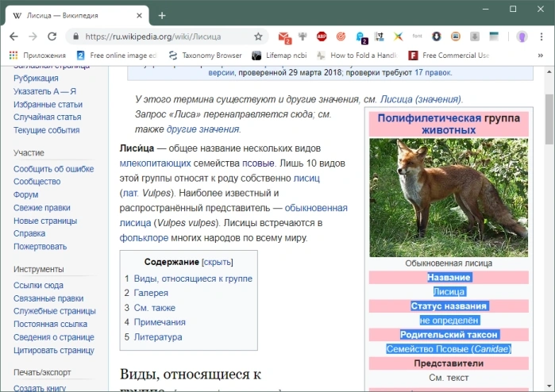
Task: Open Постоянная ссылка
Action: click(x=50, y=324)
